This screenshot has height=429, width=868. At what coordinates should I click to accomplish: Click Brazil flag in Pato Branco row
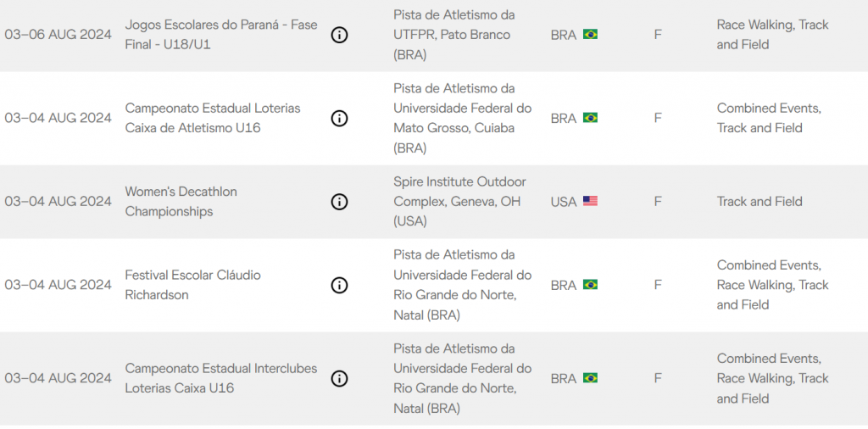590,35
